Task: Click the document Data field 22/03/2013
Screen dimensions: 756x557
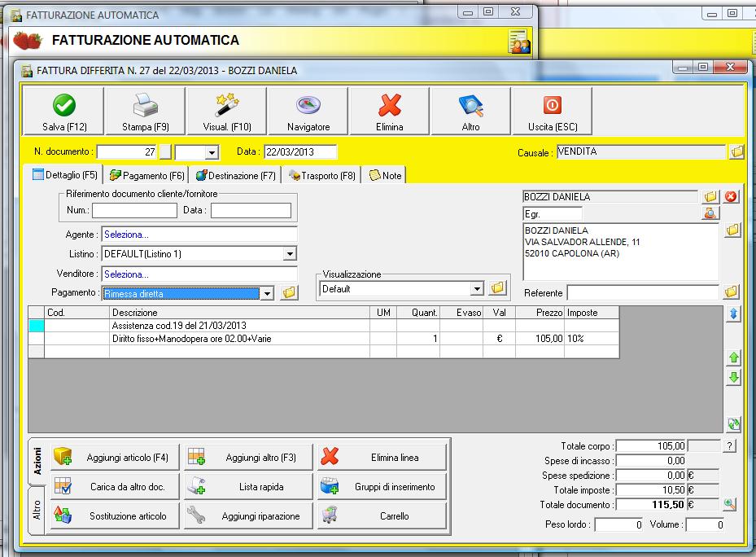Action: [300, 152]
